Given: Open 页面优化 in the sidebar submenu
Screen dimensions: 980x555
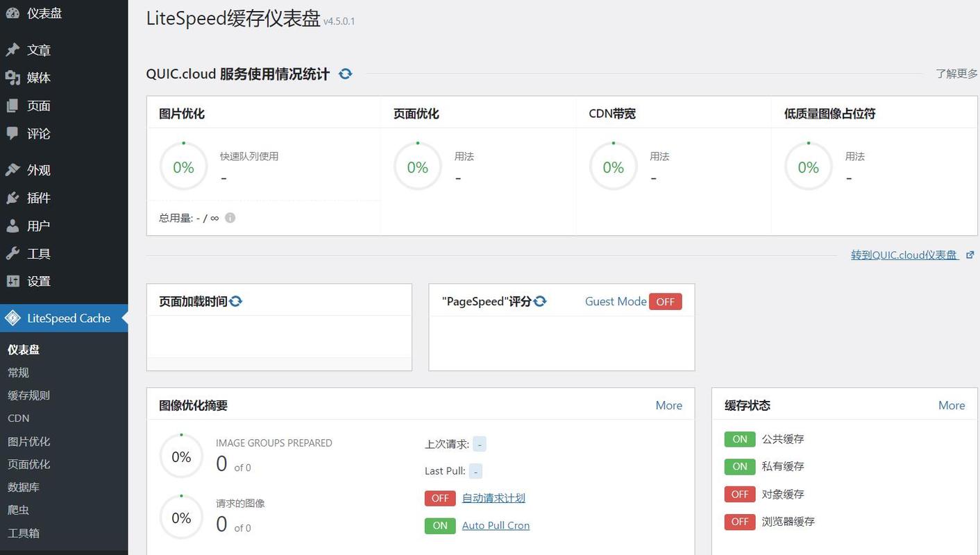Looking at the screenshot, I should click(x=28, y=464).
